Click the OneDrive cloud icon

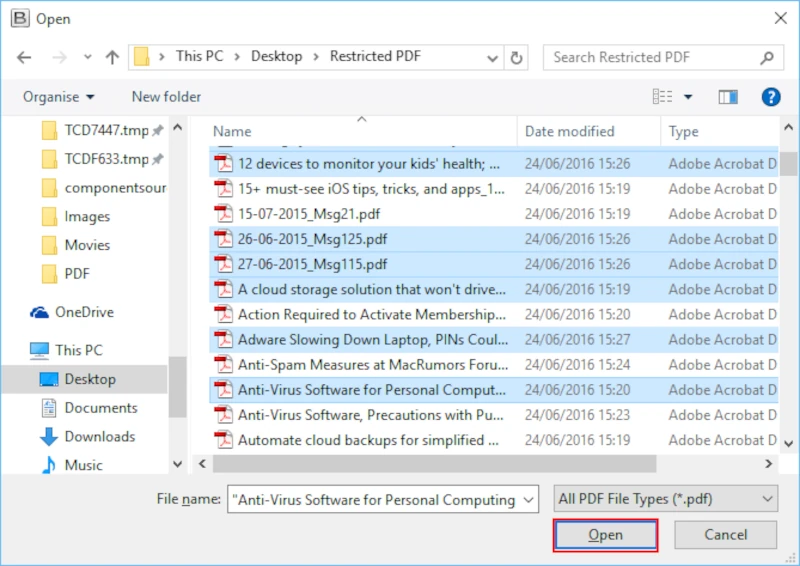40,312
